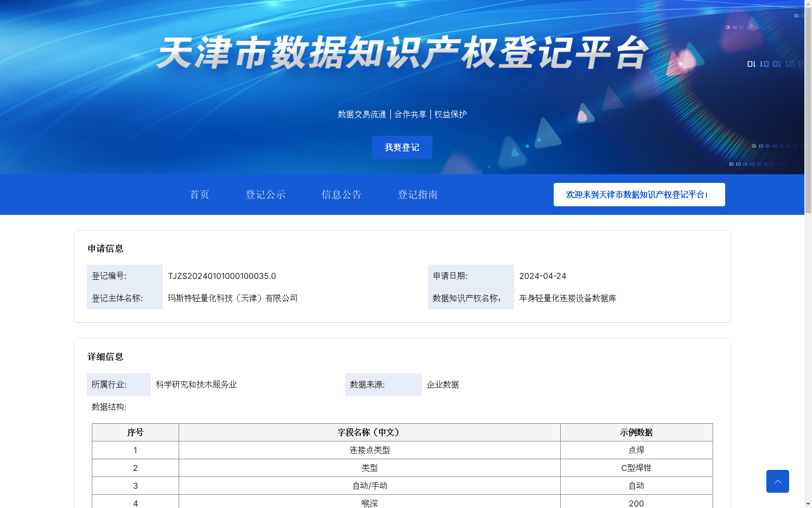812x508 pixels.
Task: Click company name 玛斯特轻量化科技（天津）有限公司
Action: coord(233,298)
